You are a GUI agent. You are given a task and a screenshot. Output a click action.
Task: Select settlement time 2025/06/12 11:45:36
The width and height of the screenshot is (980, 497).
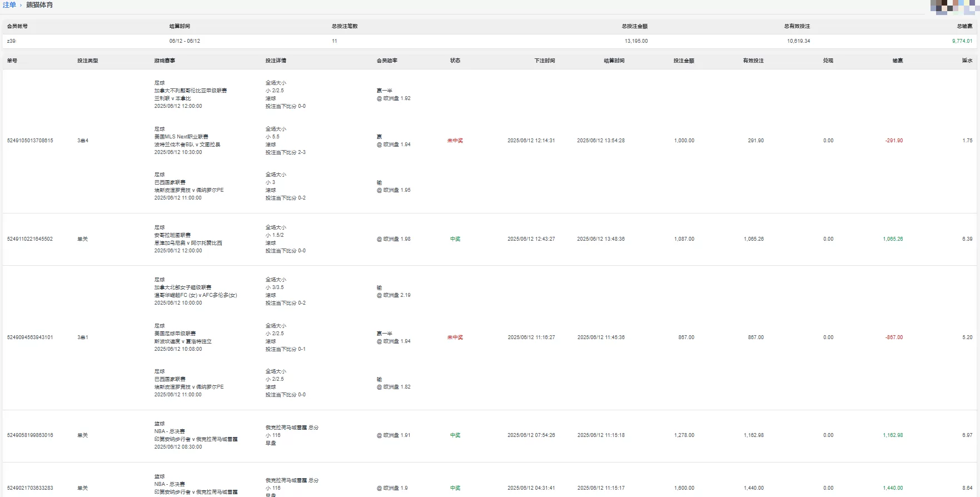pyautogui.click(x=601, y=337)
